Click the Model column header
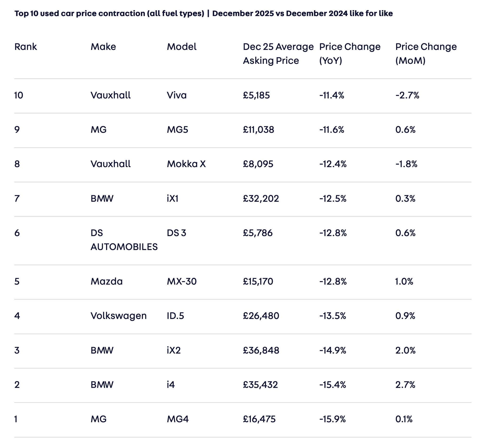 click(182, 47)
